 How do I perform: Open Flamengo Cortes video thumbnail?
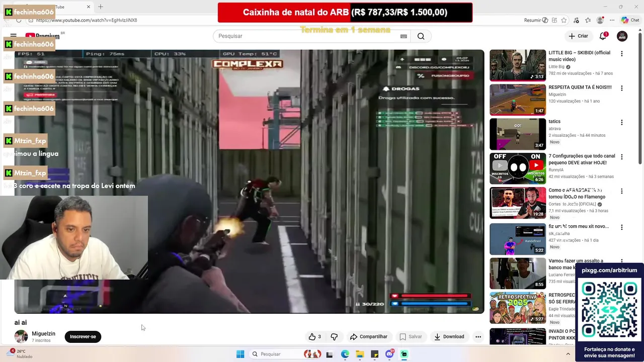pos(518,203)
